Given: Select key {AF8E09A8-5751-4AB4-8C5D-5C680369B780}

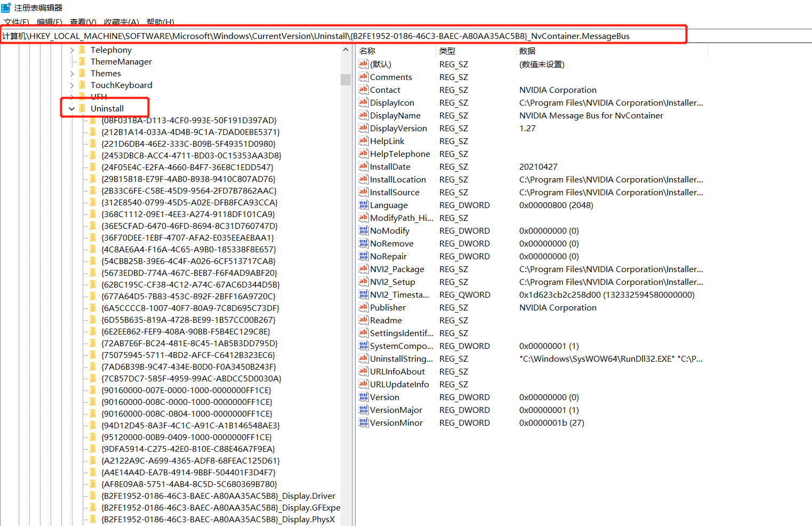Looking at the screenshot, I should tap(189, 484).
